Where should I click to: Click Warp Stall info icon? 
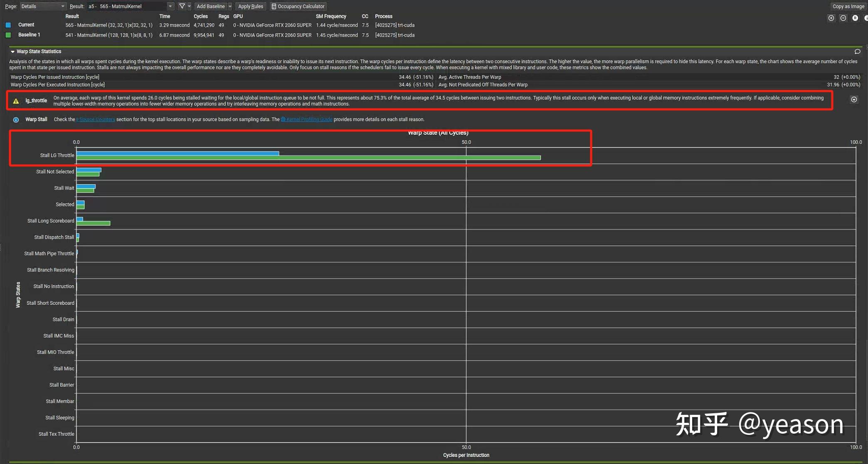click(16, 120)
